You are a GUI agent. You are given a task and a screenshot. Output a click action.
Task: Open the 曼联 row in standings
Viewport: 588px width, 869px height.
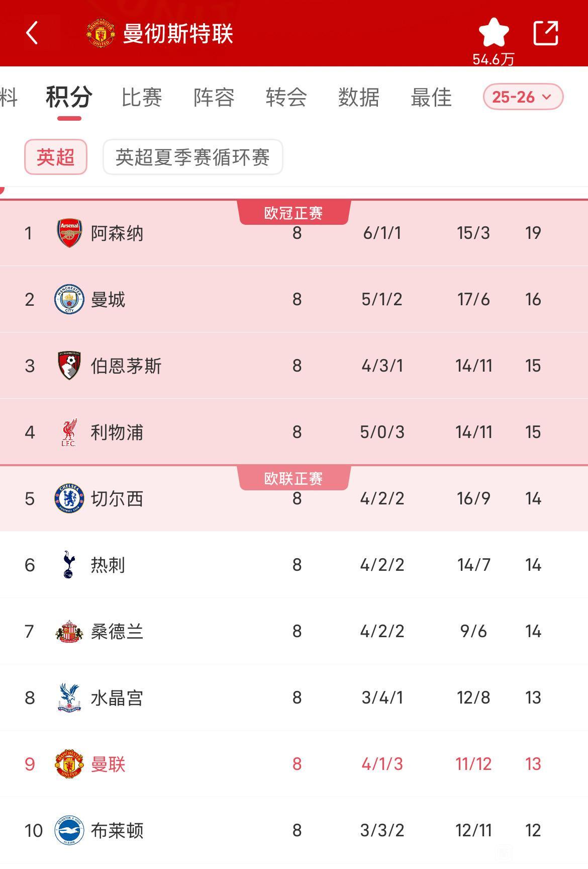click(294, 764)
